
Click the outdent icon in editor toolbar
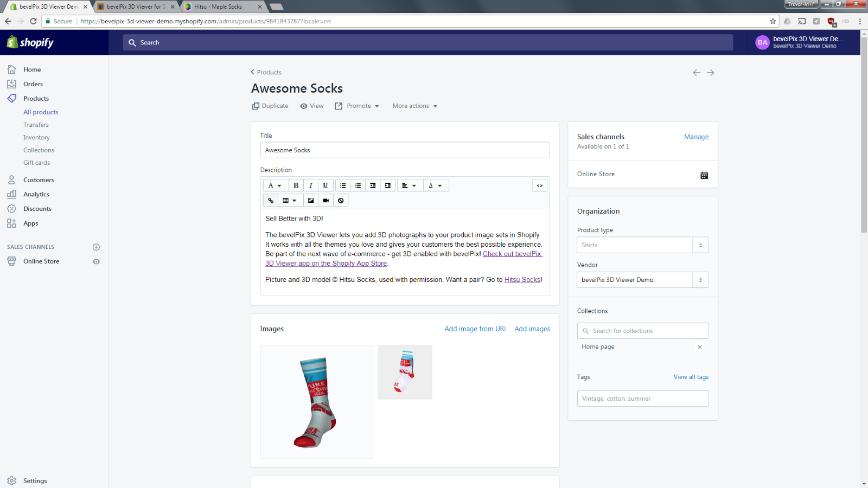(x=373, y=185)
